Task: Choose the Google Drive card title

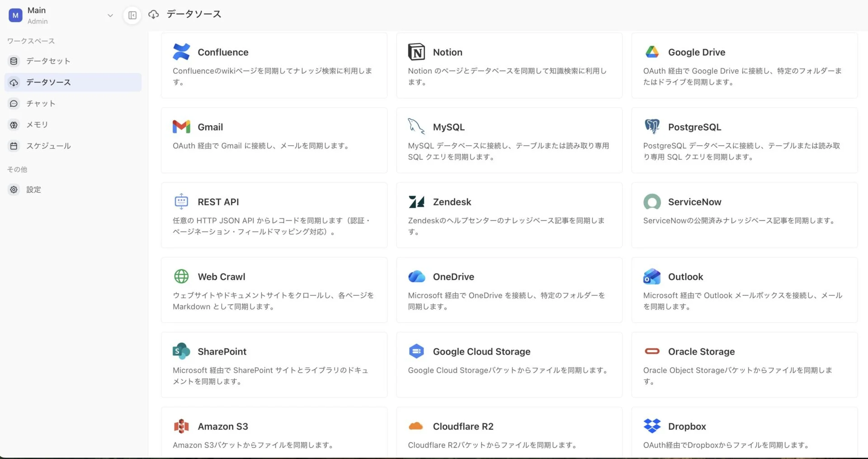Action: [x=697, y=52]
